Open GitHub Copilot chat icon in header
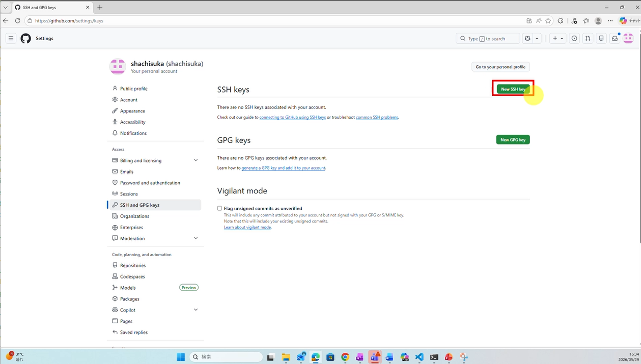 [527, 38]
